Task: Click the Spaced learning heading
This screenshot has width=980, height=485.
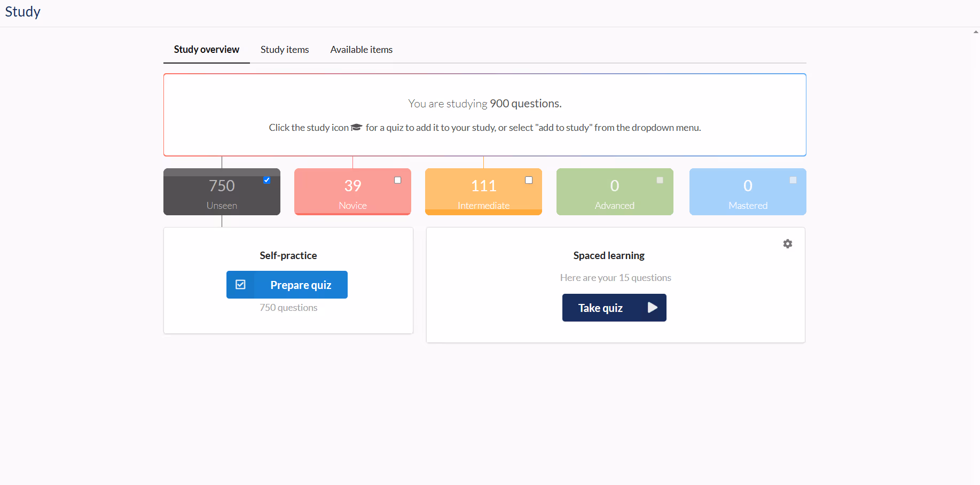Action: [609, 255]
